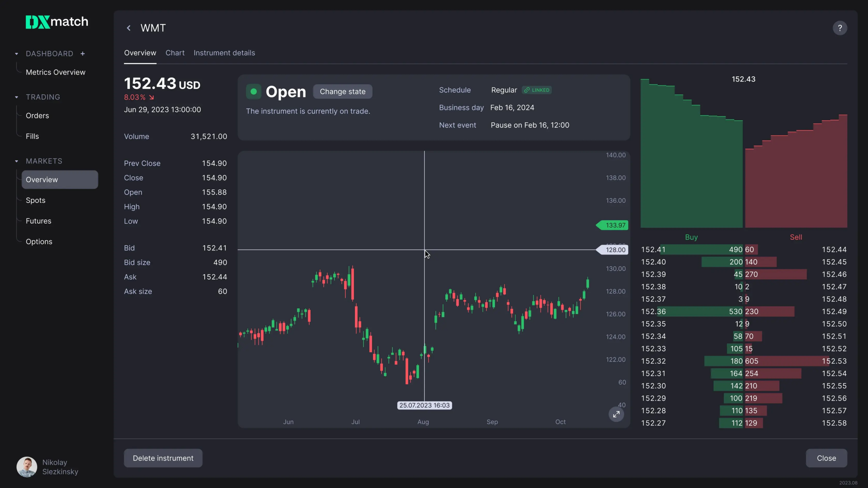Click the Change state button

[342, 91]
